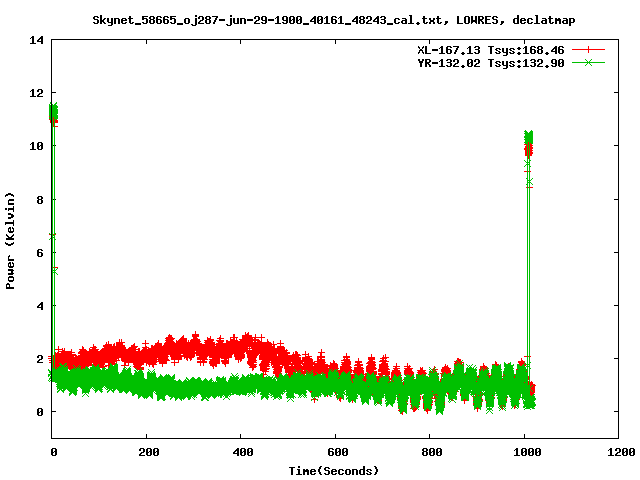This screenshot has height=480, width=640.
Task: Click the Power (Kelvin) axis label
Action: coord(10,241)
